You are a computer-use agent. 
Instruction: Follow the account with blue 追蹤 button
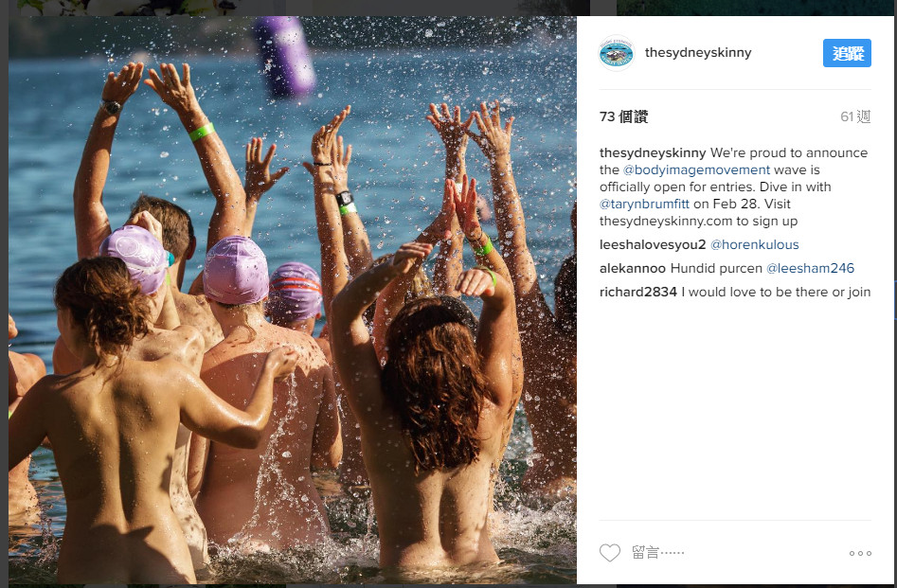click(x=847, y=53)
